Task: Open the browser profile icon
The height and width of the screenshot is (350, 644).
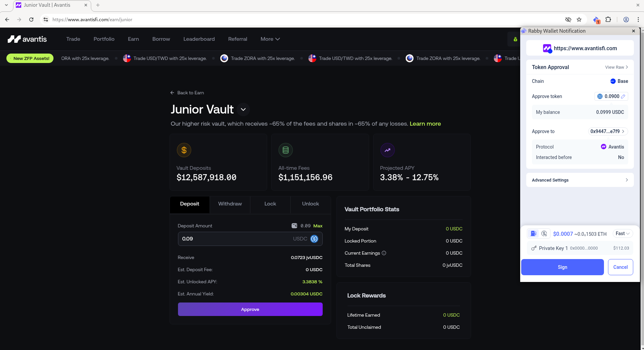Action: coord(626,20)
